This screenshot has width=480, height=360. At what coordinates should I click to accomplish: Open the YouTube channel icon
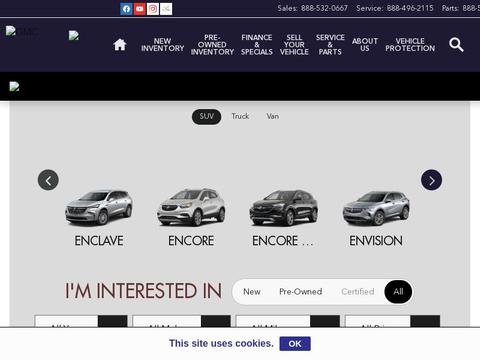(x=140, y=9)
